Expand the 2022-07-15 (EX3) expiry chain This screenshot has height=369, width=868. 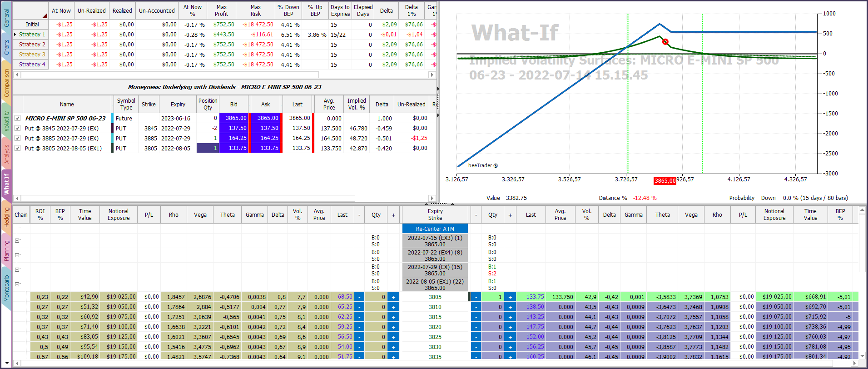point(17,241)
